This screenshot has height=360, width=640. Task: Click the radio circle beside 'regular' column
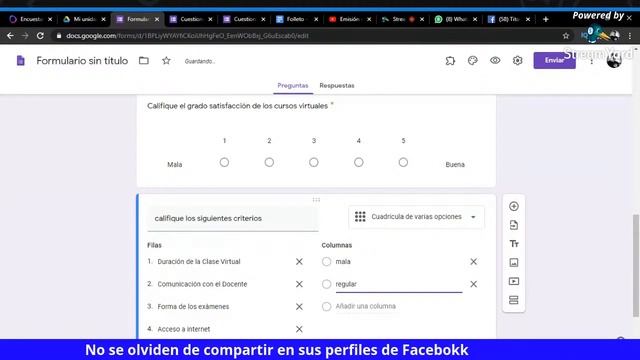[x=326, y=284]
